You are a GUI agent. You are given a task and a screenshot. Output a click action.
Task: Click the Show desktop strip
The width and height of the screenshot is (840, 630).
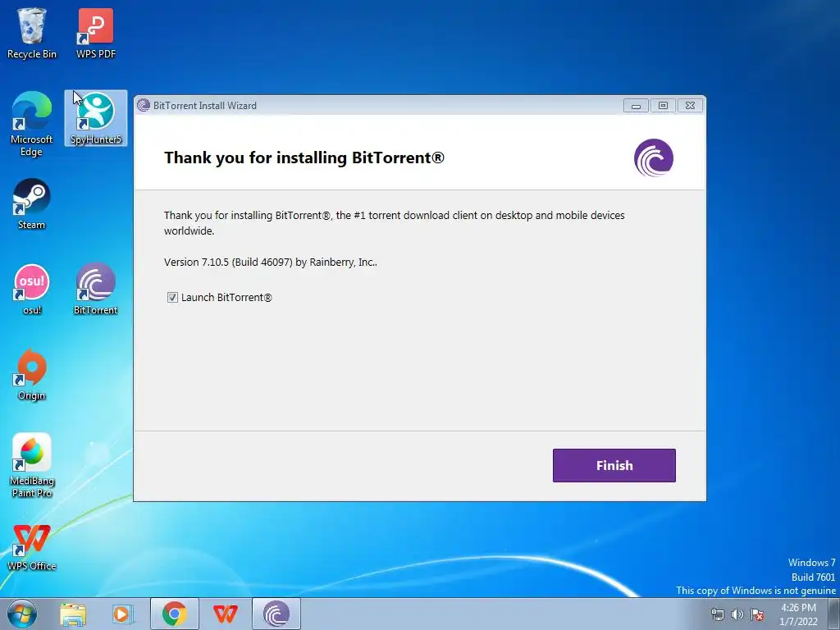pyautogui.click(x=834, y=614)
